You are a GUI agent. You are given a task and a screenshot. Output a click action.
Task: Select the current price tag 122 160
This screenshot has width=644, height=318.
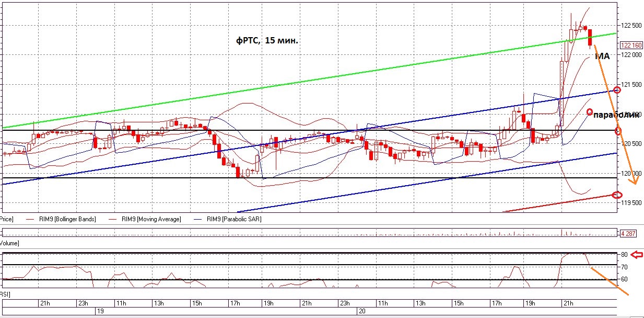pos(631,46)
